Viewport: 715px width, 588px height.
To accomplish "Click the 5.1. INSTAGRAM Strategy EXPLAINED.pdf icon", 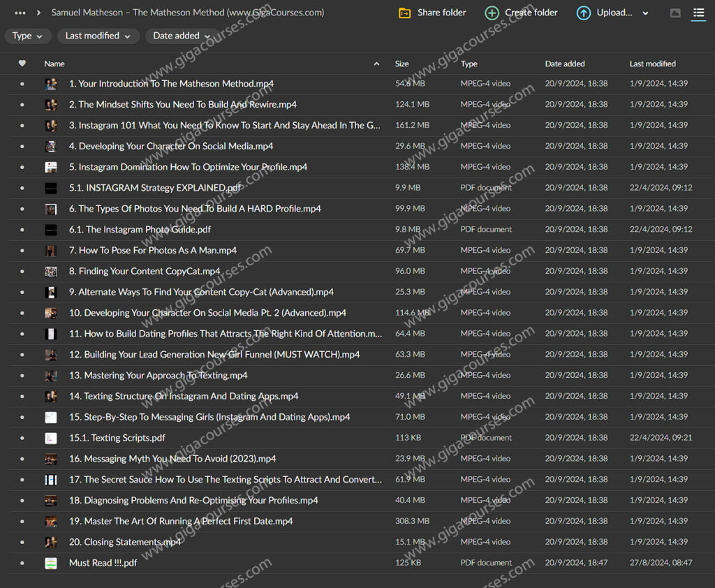I will [51, 188].
